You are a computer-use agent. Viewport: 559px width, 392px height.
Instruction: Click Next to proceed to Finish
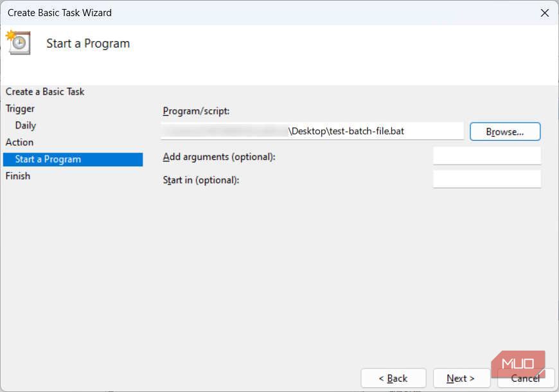461,378
